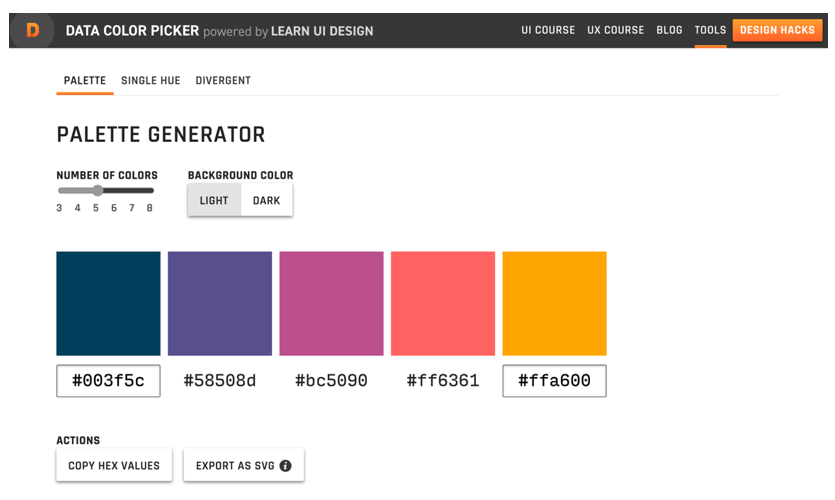Click the orange D logo icon
This screenshot has width=835, height=500.
coord(33,31)
